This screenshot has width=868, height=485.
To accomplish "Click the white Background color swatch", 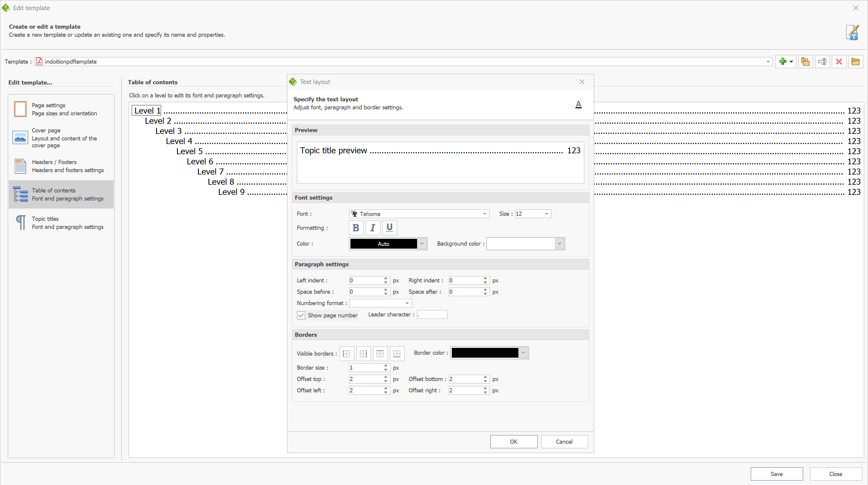I will point(521,244).
